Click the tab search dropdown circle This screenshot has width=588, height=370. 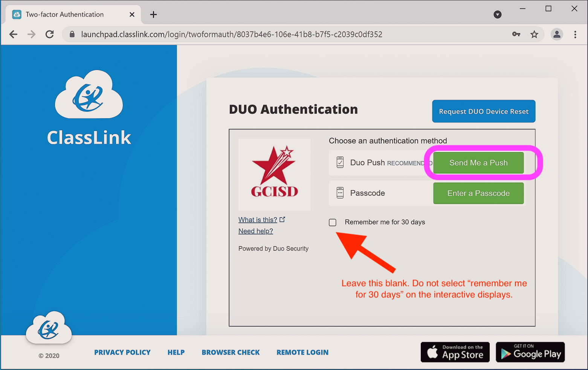coord(498,15)
